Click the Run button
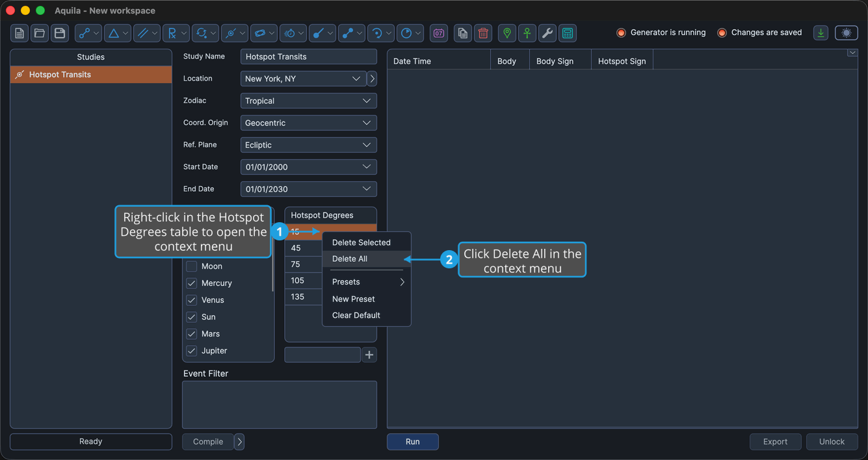The width and height of the screenshot is (868, 460). (413, 442)
